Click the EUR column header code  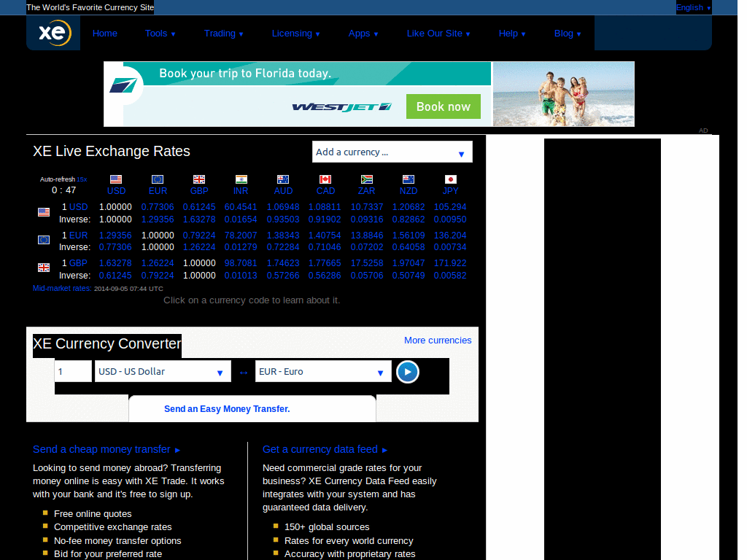(158, 191)
